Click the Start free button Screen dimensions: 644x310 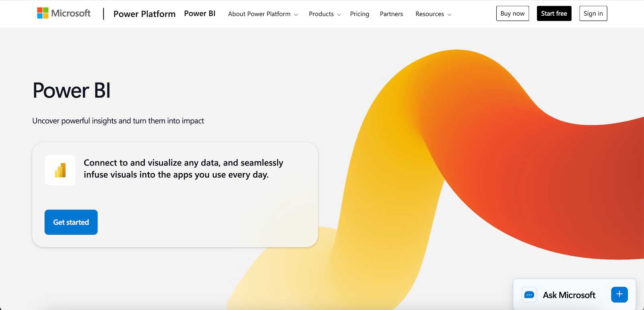[x=554, y=13]
